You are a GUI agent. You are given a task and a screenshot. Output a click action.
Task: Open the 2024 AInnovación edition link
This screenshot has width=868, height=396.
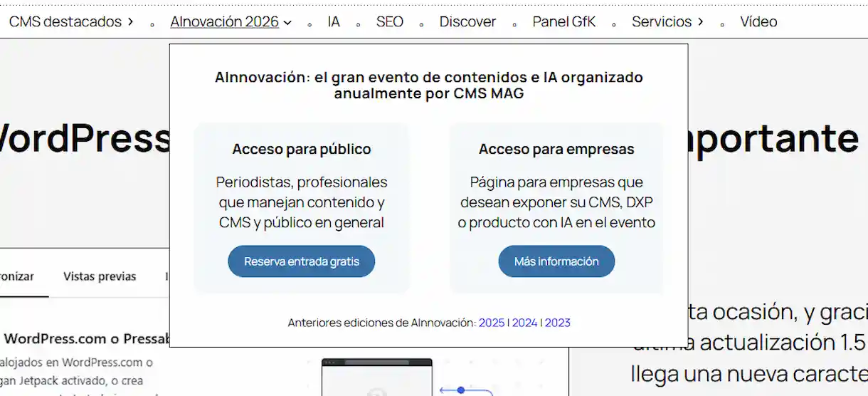point(524,323)
